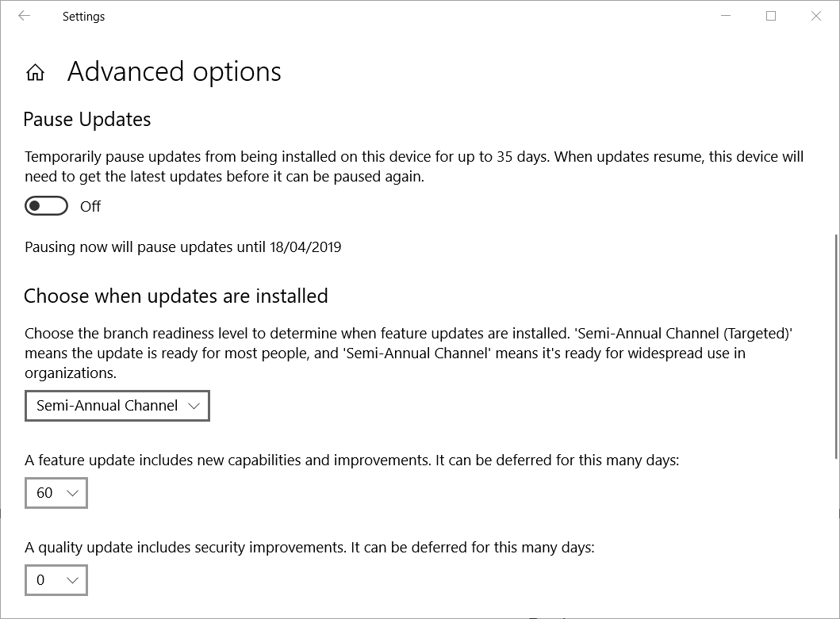
Task: Click the quality update description text
Action: [x=309, y=548]
